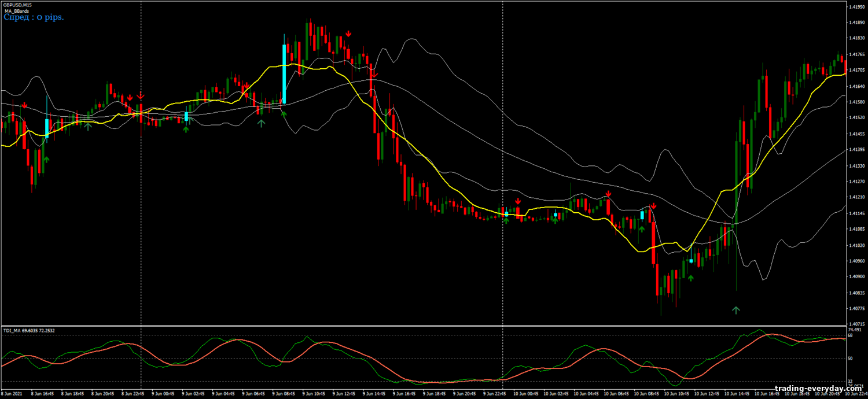Select the 10 Jun 02:45 time label
Viewport: 868px width, 399px height.
555,394
